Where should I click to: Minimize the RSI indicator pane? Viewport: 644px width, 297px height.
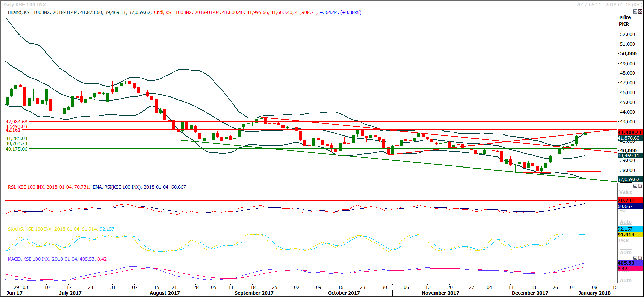tap(635, 186)
